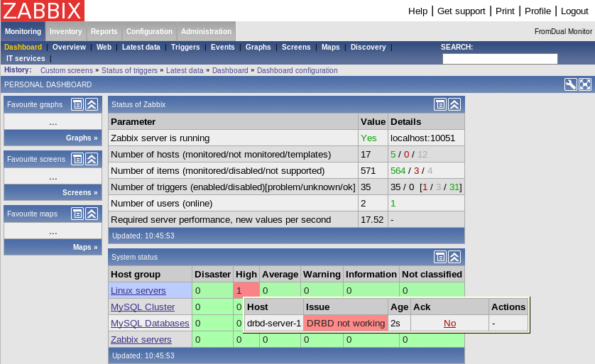Click the 571 items value
The width and height of the screenshot is (595, 364).
click(368, 170)
